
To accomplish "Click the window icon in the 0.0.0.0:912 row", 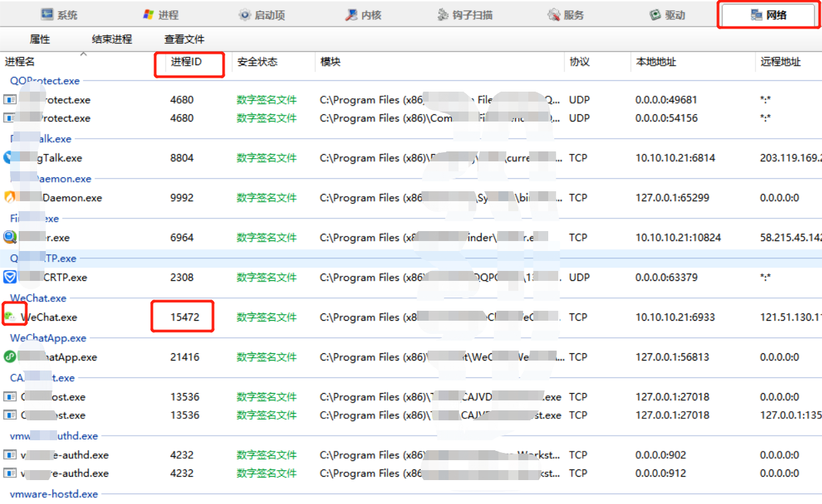I will 10,473.
